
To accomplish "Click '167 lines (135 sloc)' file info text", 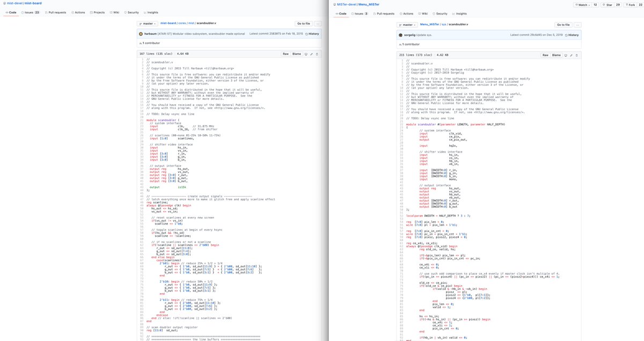I will coord(157,54).
